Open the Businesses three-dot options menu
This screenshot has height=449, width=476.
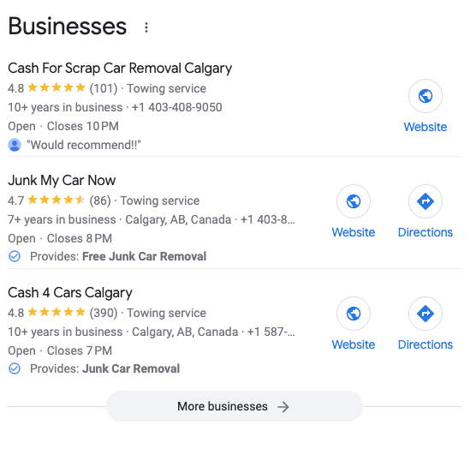tap(146, 27)
